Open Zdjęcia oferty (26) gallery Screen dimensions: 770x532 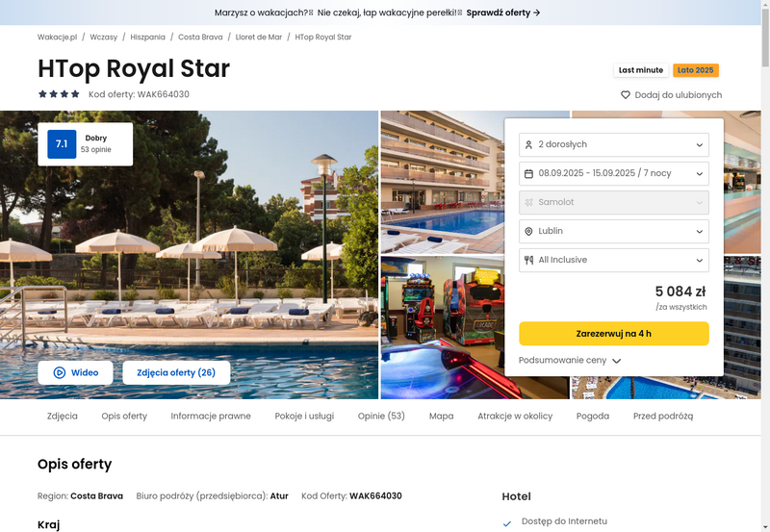click(x=176, y=372)
